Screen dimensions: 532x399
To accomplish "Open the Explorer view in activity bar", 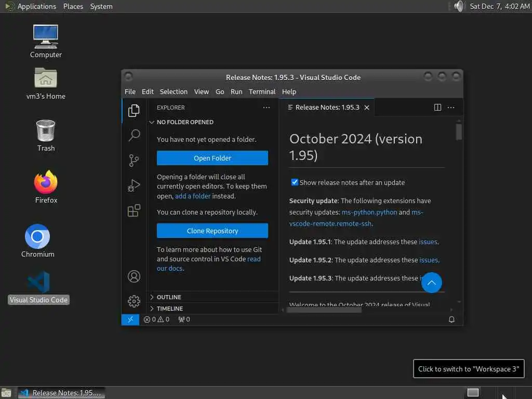I will (x=134, y=111).
